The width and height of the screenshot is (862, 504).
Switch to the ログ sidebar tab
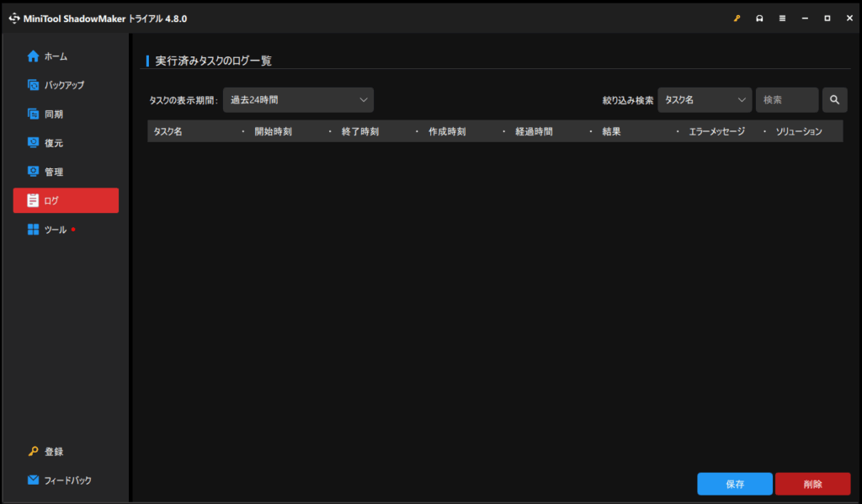(66, 200)
